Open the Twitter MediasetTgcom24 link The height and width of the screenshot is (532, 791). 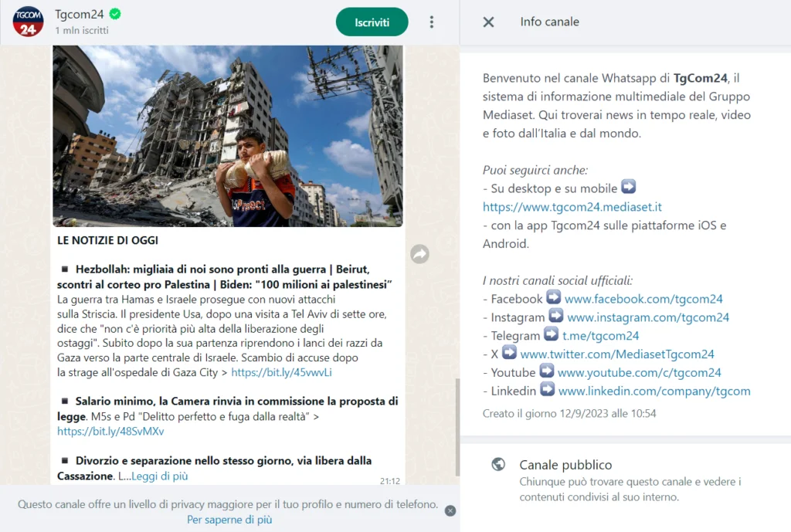pos(617,354)
